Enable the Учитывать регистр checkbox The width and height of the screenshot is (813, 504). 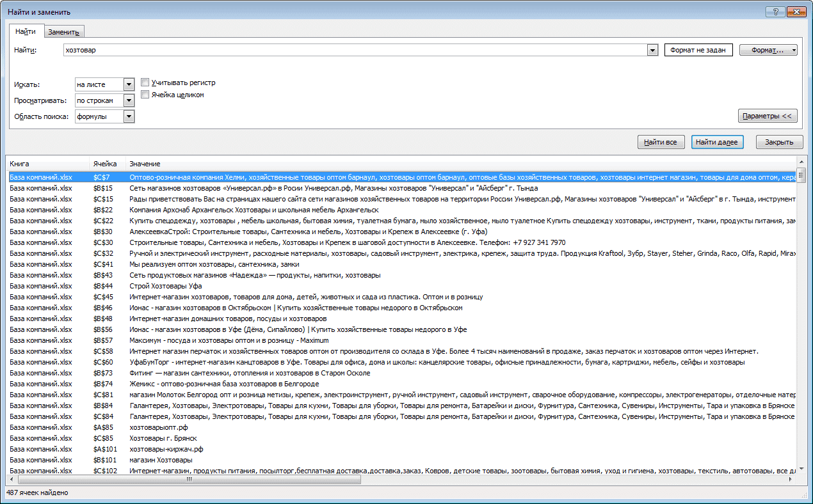145,83
